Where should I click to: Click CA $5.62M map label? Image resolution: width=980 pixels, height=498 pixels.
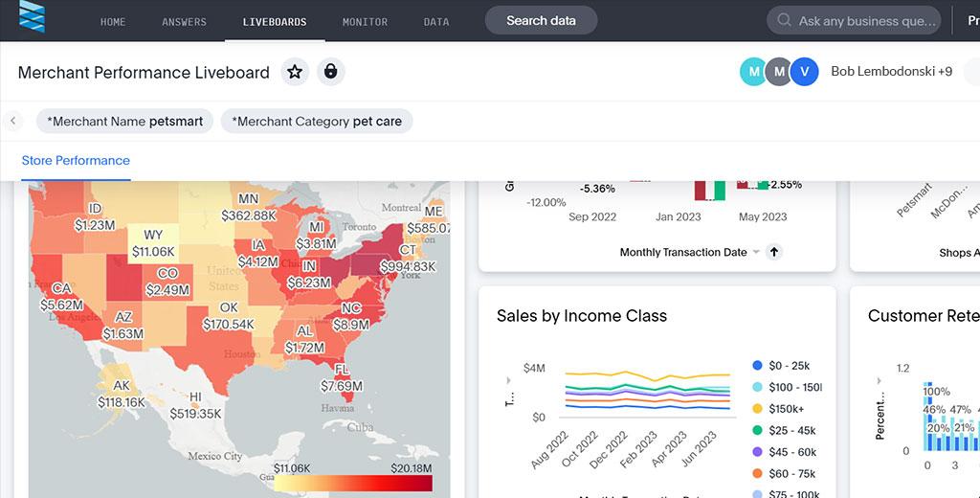click(x=61, y=297)
